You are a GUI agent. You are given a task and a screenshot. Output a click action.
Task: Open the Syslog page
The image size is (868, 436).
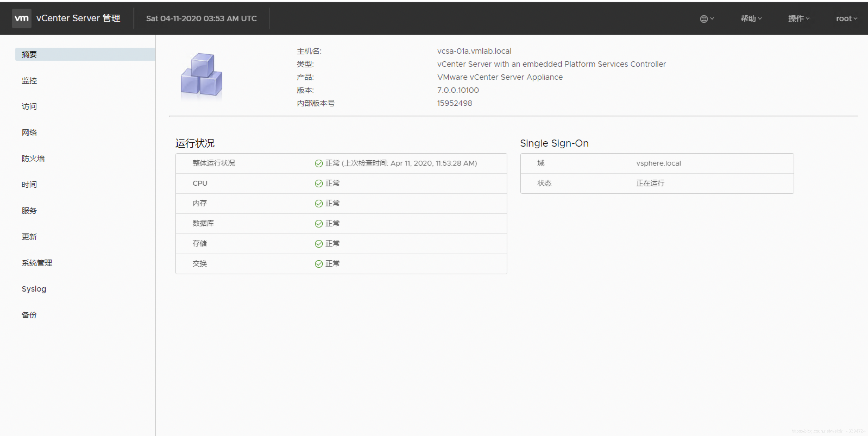pyautogui.click(x=34, y=289)
